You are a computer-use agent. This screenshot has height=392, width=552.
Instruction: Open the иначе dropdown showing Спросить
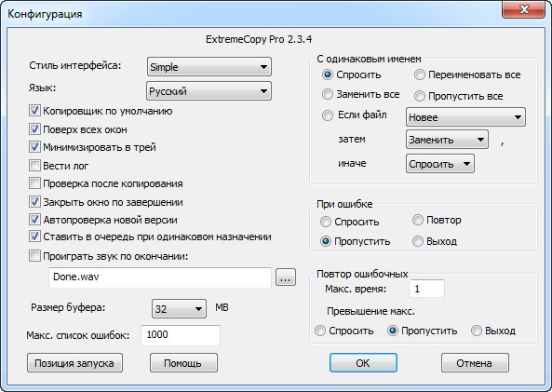pos(440,164)
